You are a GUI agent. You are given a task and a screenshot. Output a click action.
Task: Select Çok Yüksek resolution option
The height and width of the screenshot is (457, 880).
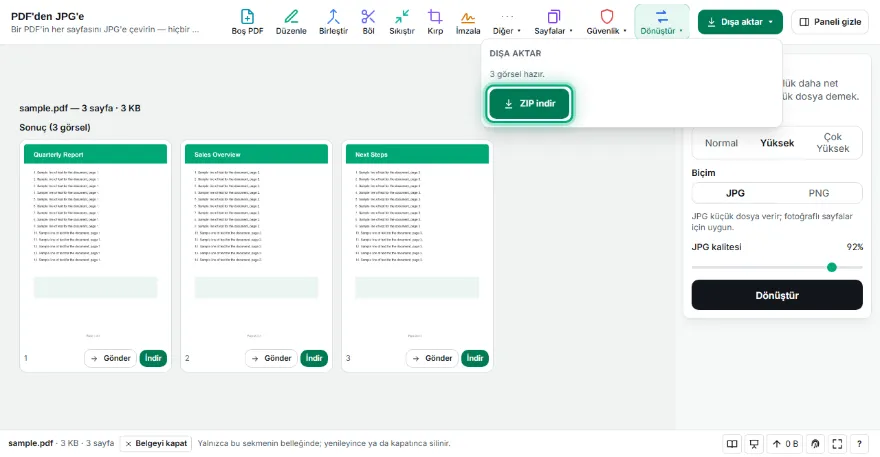click(x=832, y=143)
